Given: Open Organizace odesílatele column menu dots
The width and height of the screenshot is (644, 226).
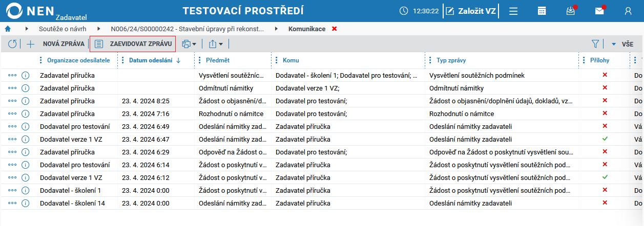Looking at the screenshot, I should 41,60.
